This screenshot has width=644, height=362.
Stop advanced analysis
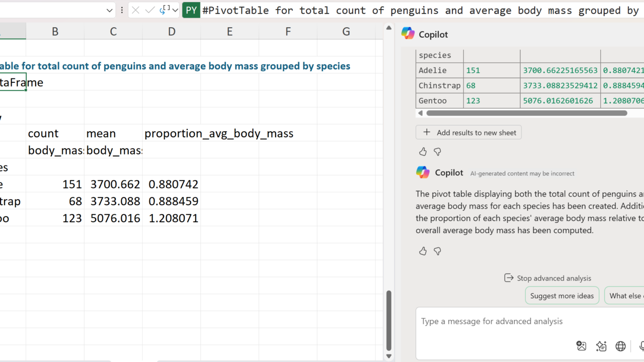(547, 278)
